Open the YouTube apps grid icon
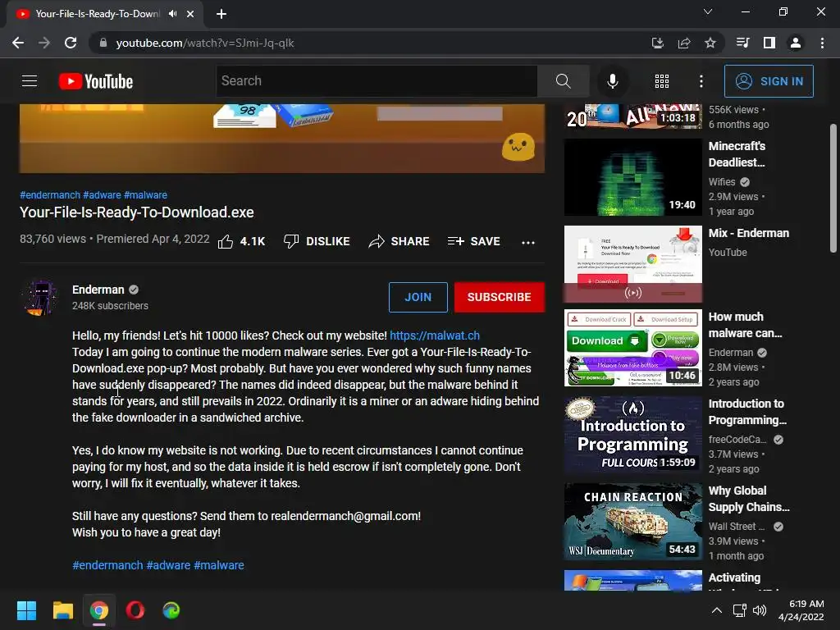Viewport: 840px width, 630px height. click(x=662, y=81)
